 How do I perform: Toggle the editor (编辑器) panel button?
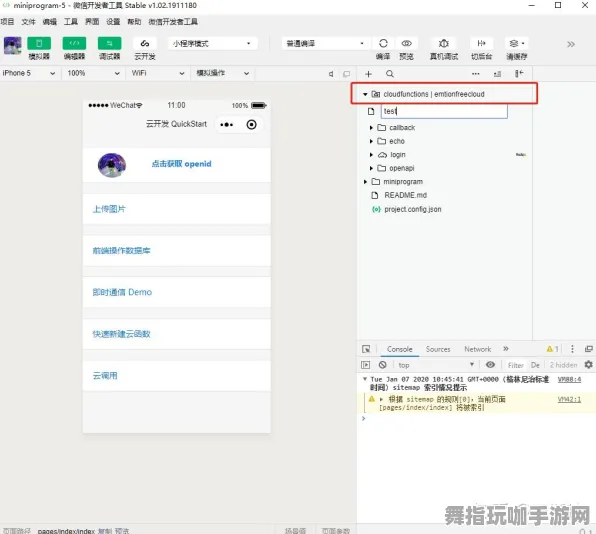click(x=74, y=43)
